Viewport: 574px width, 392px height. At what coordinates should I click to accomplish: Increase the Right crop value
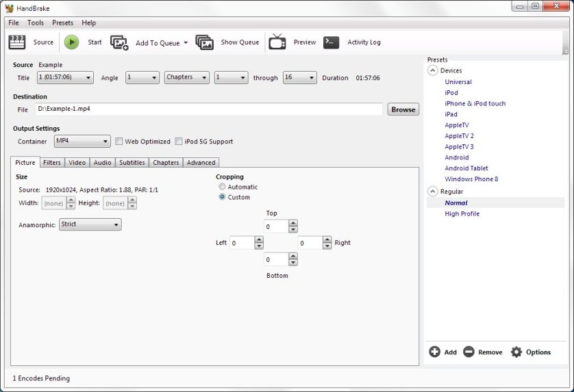[327, 239]
